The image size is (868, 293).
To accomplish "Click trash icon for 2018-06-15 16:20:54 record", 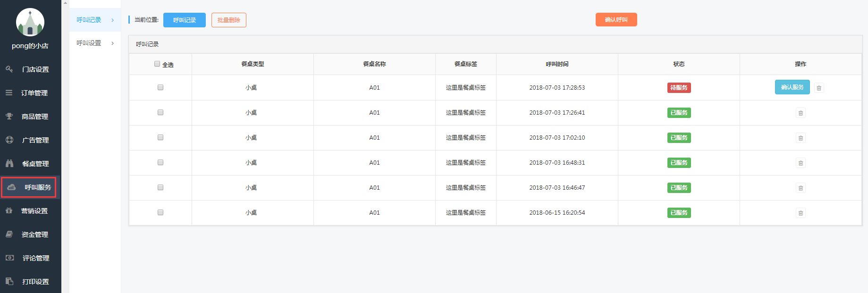I will (x=801, y=213).
